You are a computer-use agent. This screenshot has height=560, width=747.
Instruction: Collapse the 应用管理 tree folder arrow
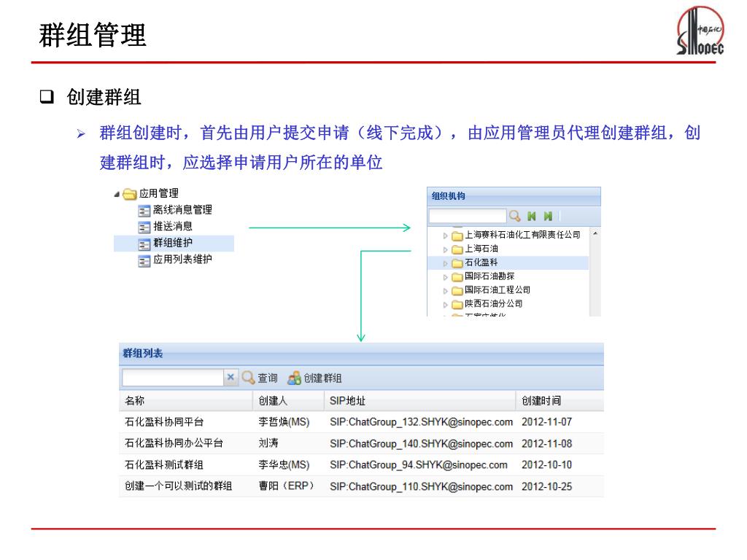point(117,194)
